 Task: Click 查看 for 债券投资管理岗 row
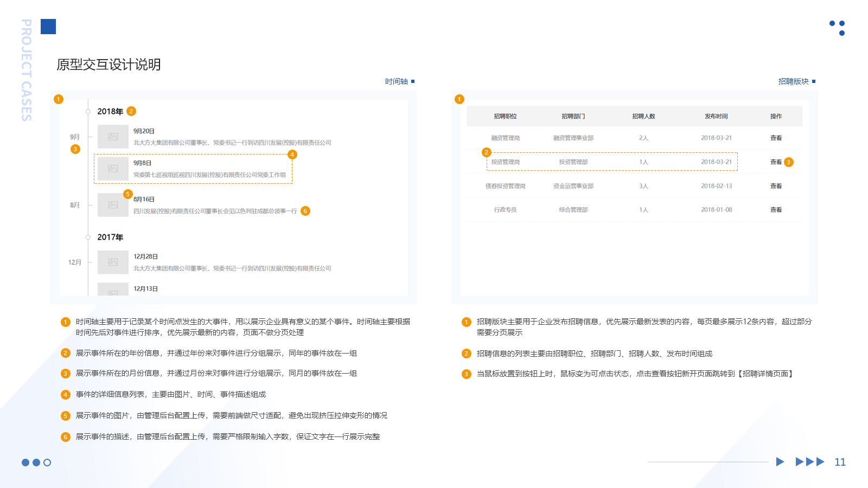click(776, 186)
